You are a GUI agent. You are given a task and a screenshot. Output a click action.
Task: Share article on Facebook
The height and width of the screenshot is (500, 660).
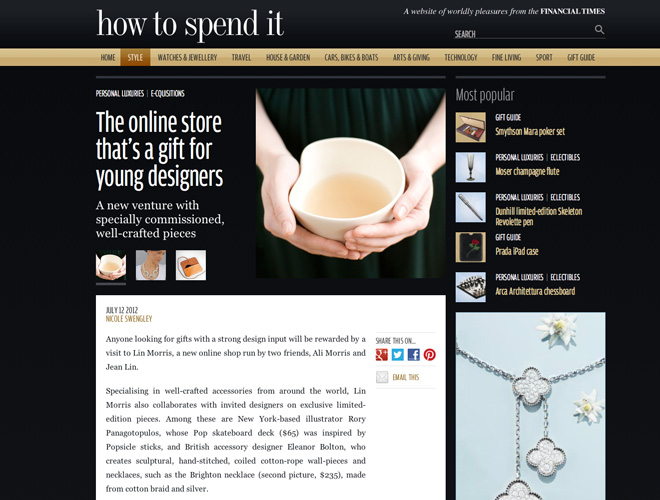(414, 355)
